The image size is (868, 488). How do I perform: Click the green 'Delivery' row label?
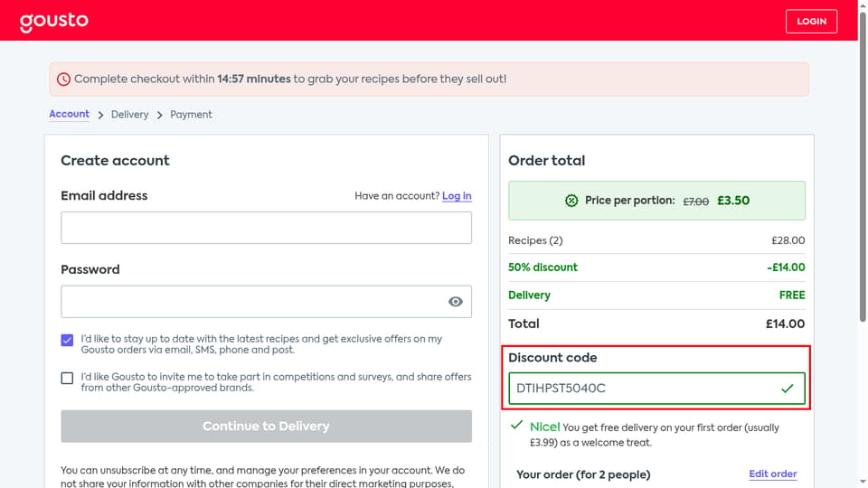(x=529, y=296)
